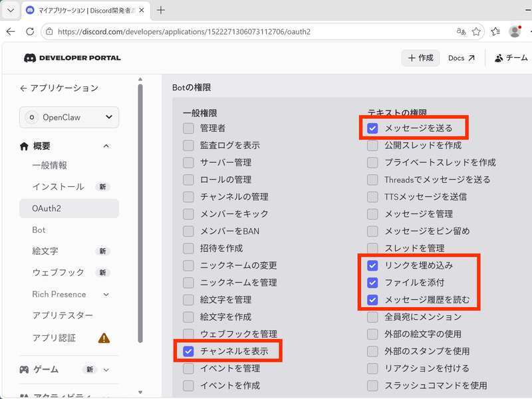Uncheck メッセージ履歴を読む permission

click(372, 300)
